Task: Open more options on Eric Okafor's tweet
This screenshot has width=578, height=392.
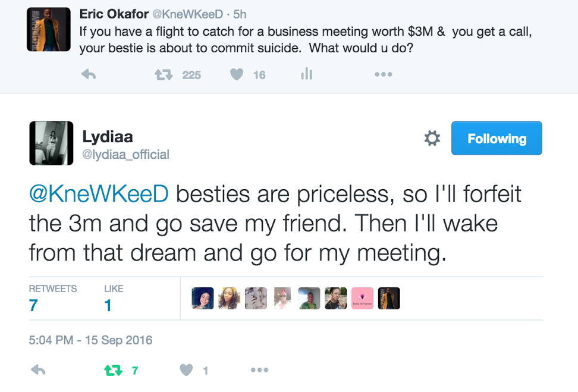Action: [383, 74]
